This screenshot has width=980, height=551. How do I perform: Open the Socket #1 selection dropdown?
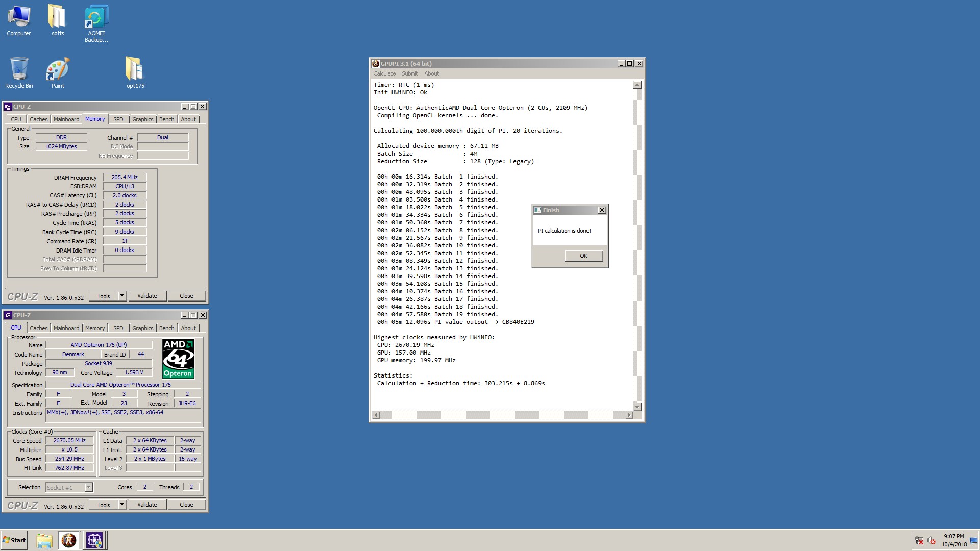(x=69, y=487)
